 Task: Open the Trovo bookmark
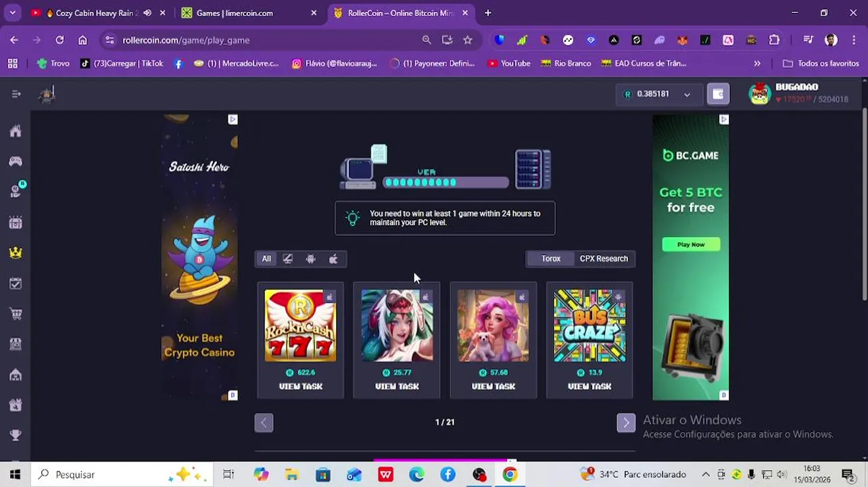(x=53, y=63)
